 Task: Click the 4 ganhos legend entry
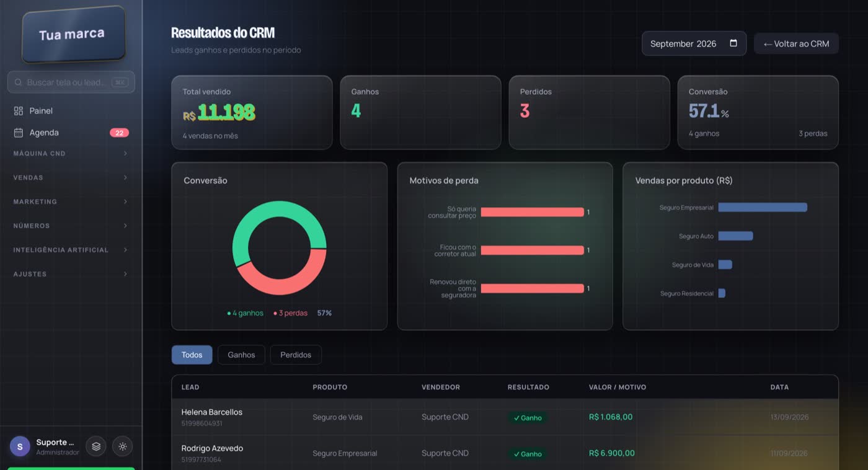tap(246, 313)
